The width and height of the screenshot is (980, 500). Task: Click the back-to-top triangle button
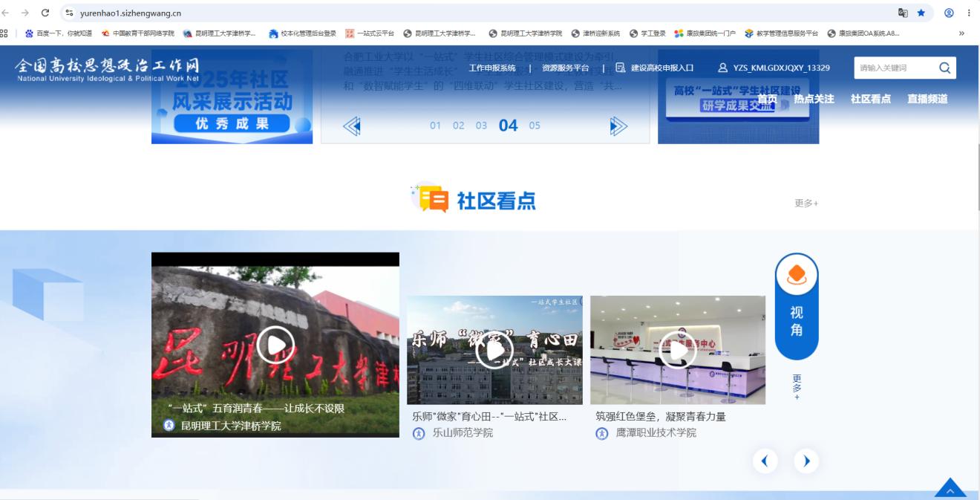pyautogui.click(x=950, y=488)
